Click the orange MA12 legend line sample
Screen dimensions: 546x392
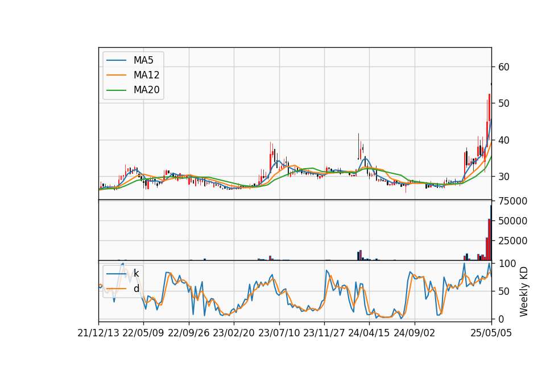click(116, 75)
